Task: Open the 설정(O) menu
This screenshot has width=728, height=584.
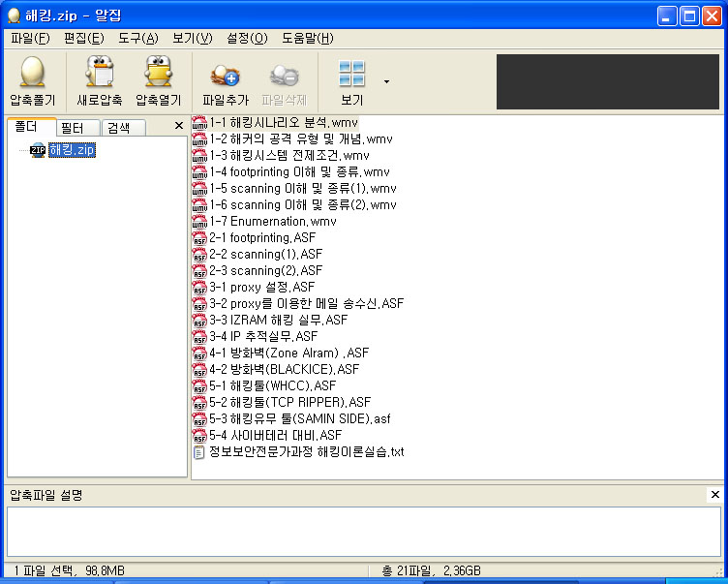Action: point(247,38)
